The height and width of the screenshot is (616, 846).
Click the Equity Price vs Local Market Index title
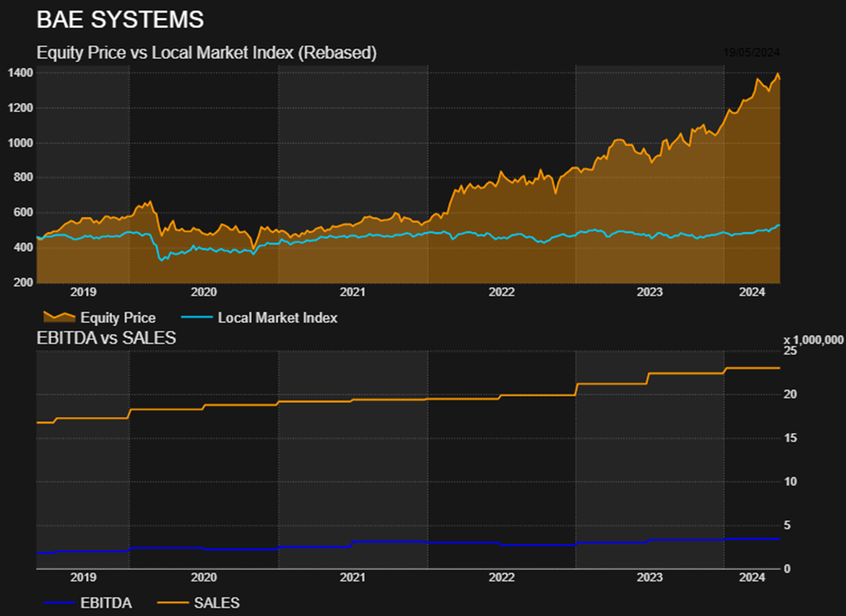pyautogui.click(x=207, y=53)
